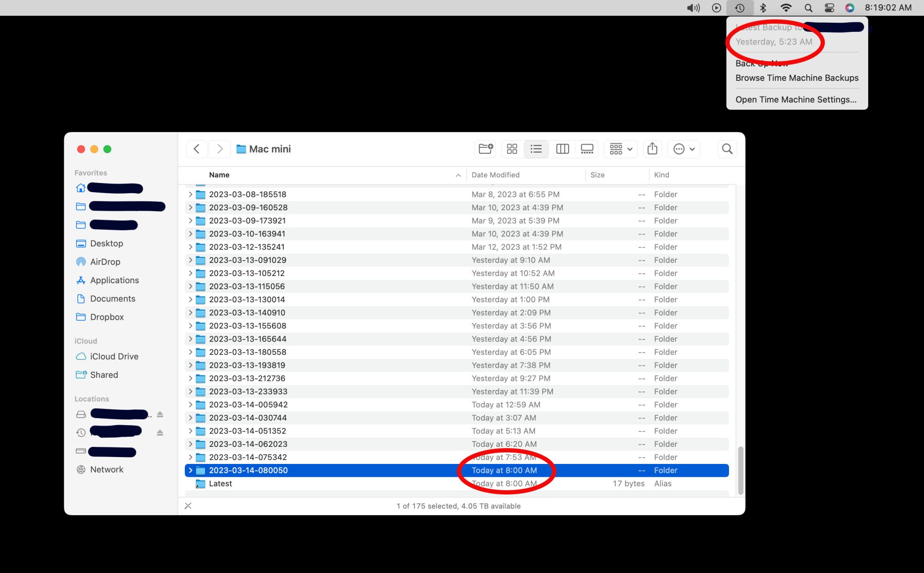This screenshot has height=573, width=924.
Task: Switch Finder to icon view
Action: click(x=512, y=149)
